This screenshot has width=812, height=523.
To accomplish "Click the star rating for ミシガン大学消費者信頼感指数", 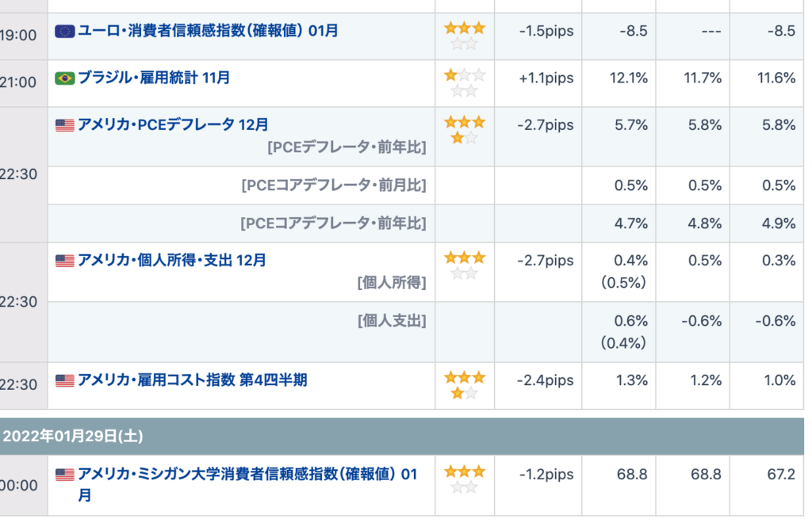I will [465, 479].
